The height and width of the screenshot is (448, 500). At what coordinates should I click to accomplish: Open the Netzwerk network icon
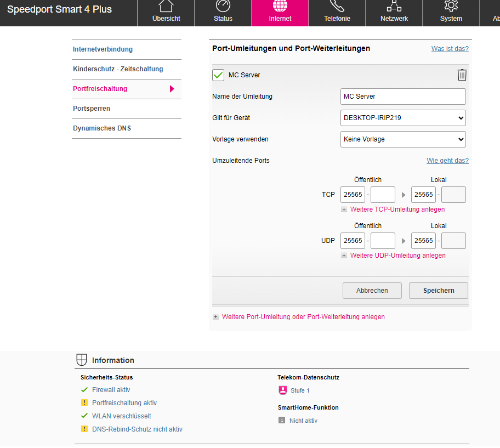pyautogui.click(x=394, y=6)
